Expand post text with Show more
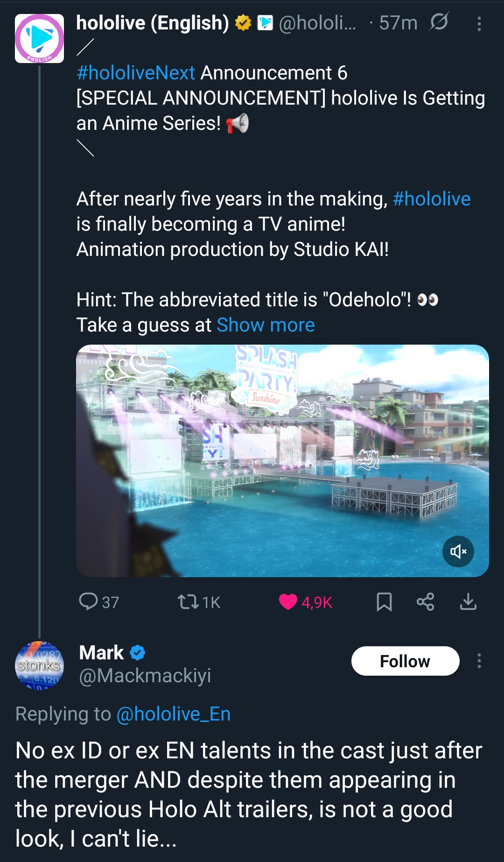Screen dimensions: 504x862 266,325
